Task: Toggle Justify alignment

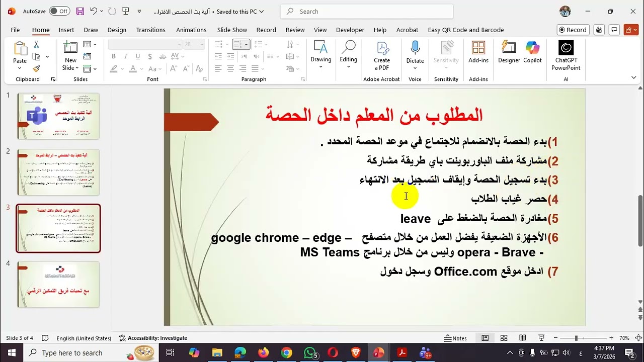Action: coord(255,68)
